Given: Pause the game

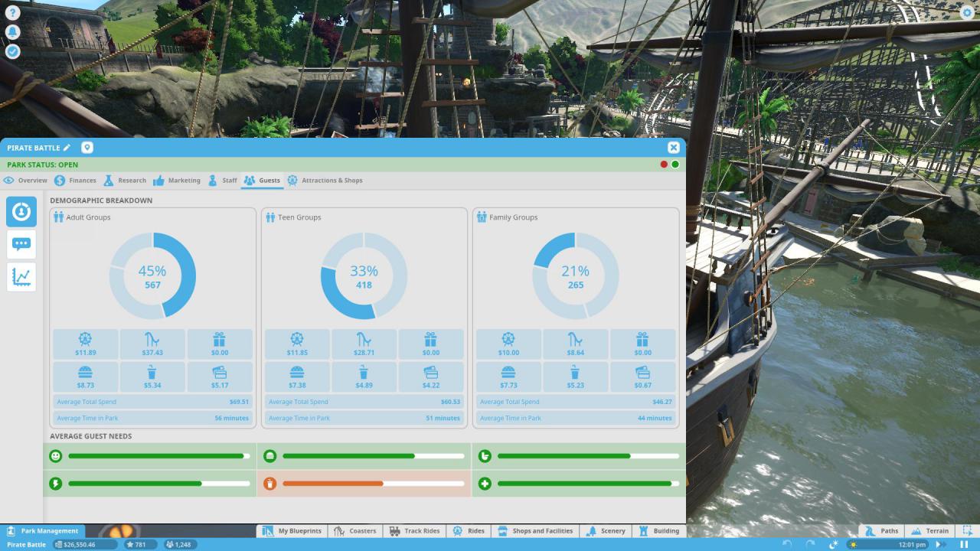Looking at the screenshot, I should 964,545.
